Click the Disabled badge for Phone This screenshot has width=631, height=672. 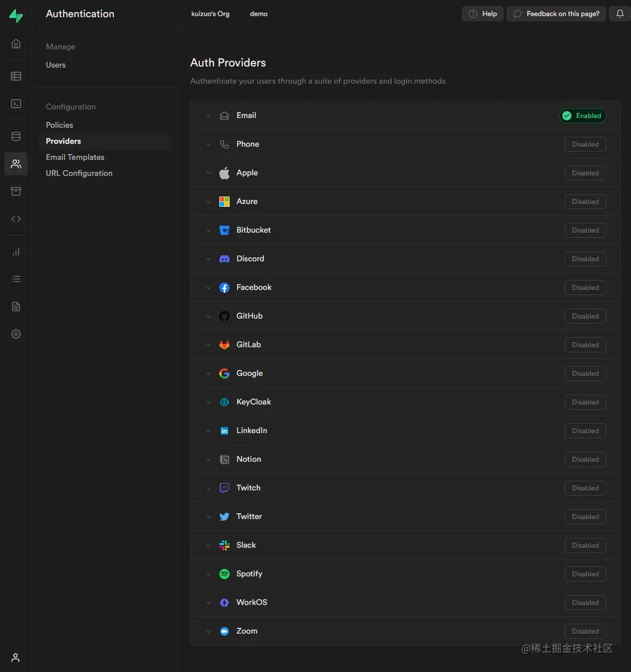[x=585, y=144]
